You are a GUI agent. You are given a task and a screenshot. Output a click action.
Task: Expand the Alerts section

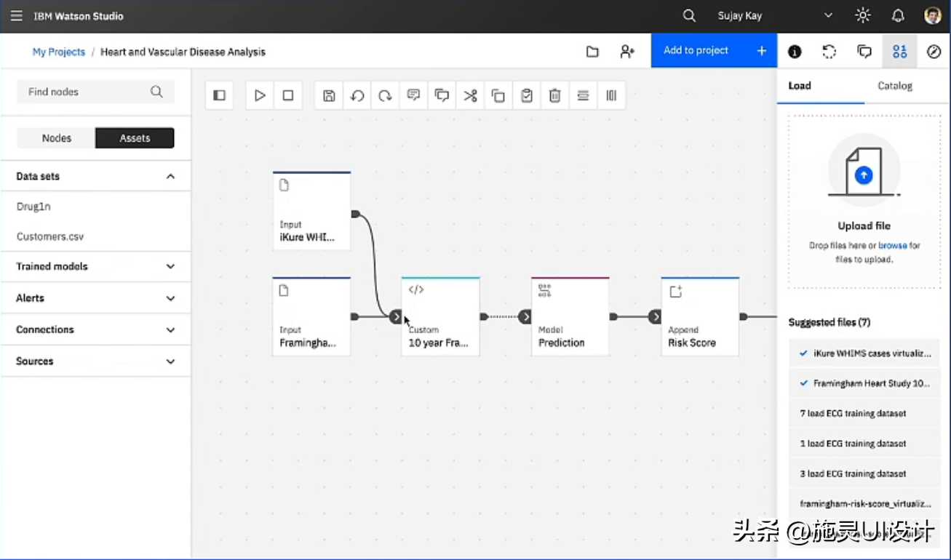pyautogui.click(x=95, y=298)
